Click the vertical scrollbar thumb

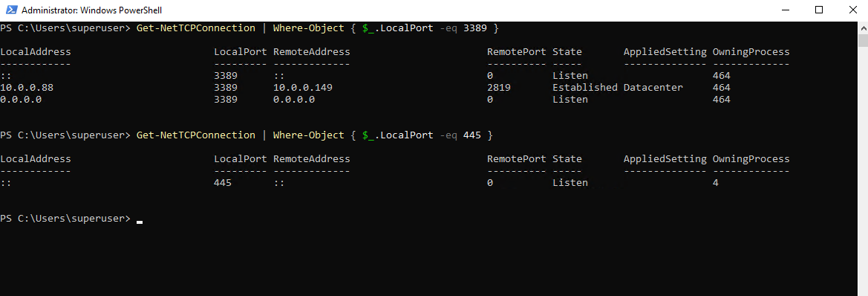[x=863, y=40]
